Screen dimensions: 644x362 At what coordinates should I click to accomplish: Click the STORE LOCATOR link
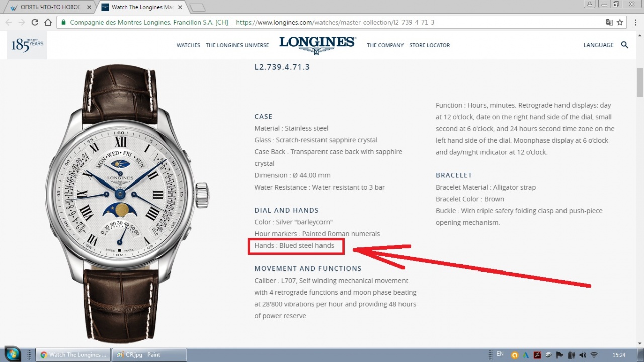(430, 45)
